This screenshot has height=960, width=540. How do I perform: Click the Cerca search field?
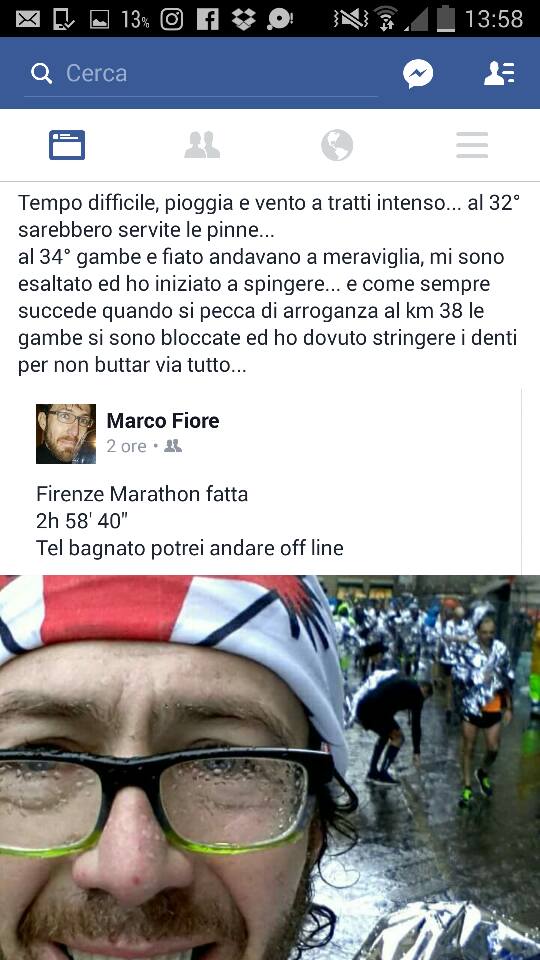pos(201,74)
